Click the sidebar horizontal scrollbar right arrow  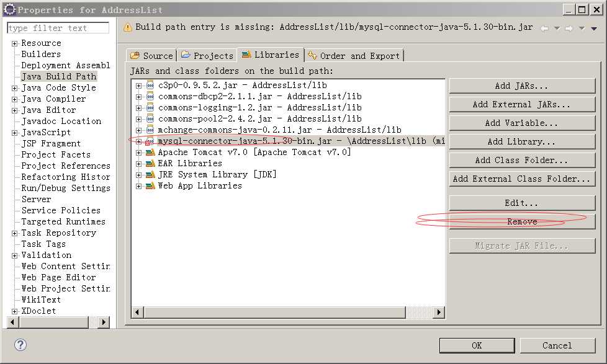click(104, 322)
